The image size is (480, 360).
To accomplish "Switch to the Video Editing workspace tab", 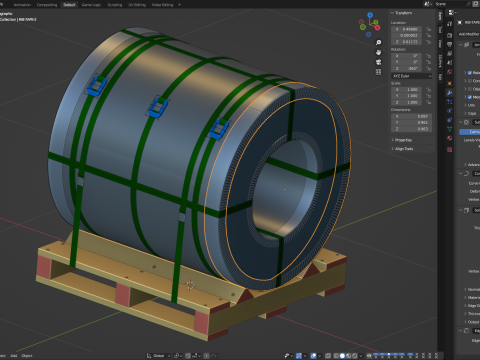I will tap(162, 5).
